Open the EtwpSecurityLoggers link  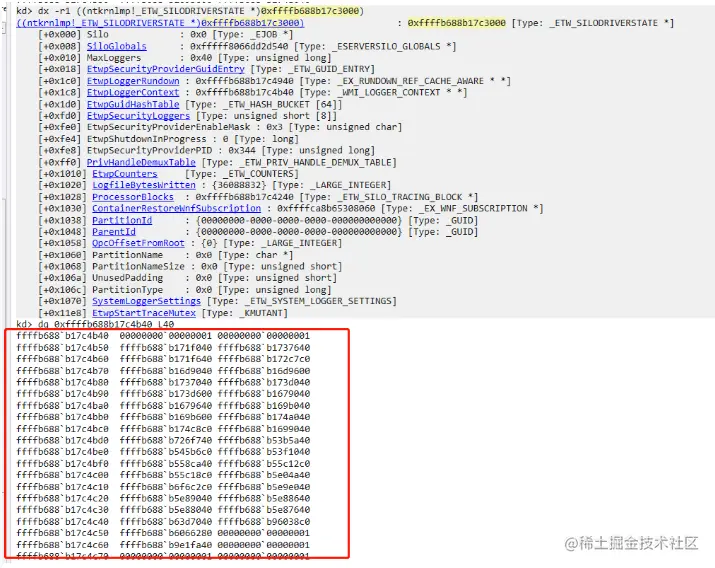(x=138, y=116)
